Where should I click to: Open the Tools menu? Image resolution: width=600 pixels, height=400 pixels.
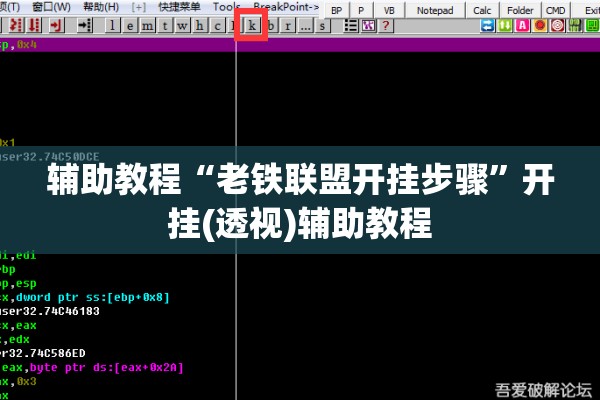pyautogui.click(x=227, y=7)
